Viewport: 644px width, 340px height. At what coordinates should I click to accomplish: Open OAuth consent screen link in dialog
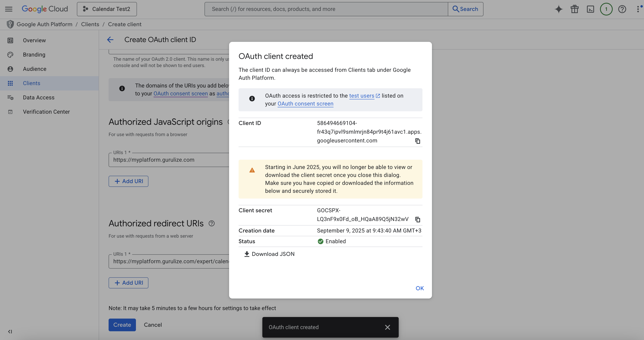[305, 104]
